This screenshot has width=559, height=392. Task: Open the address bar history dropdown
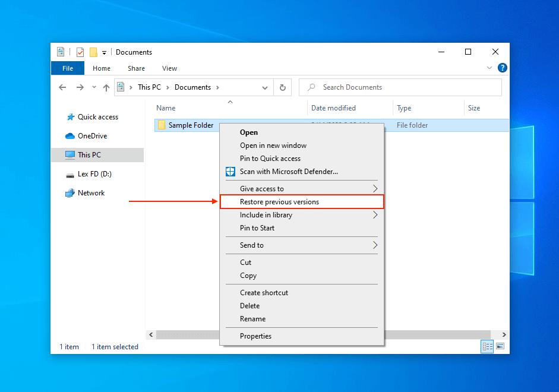pyautogui.click(x=265, y=87)
